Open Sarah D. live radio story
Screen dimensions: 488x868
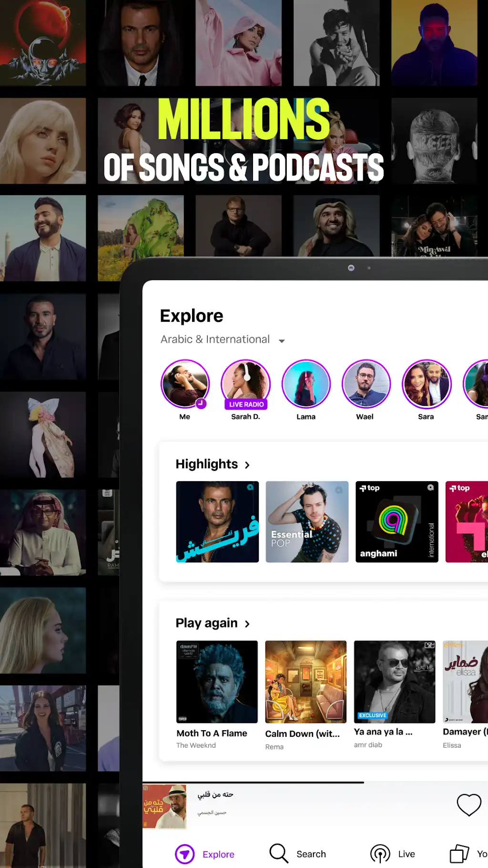point(246,384)
